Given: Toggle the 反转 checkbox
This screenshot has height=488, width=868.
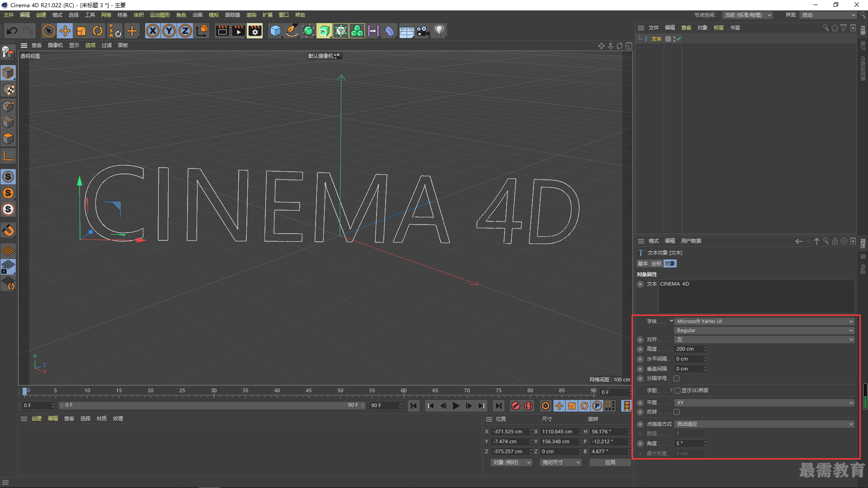Looking at the screenshot, I should 677,412.
